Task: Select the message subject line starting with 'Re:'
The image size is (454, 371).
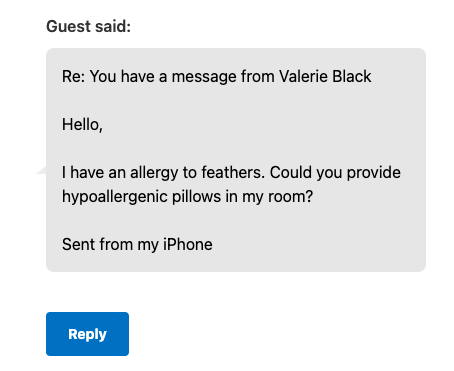Action: click(x=216, y=76)
